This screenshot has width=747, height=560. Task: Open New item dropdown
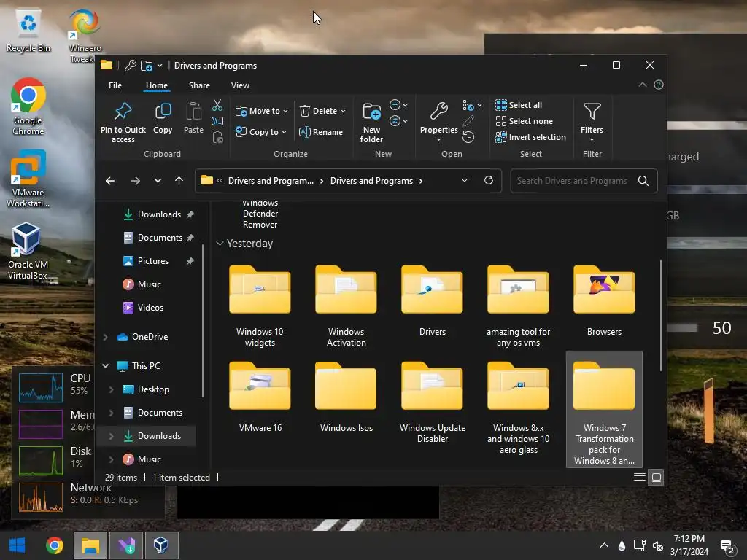click(x=399, y=105)
